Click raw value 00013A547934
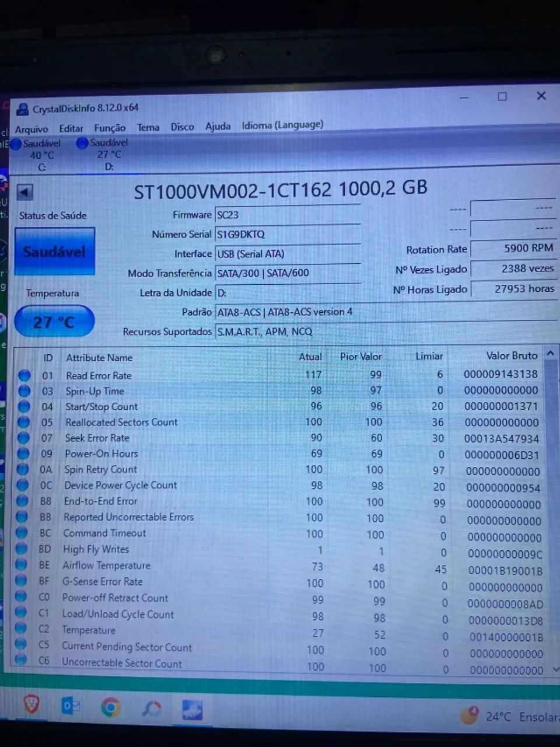This screenshot has height=747, width=560. (502, 439)
